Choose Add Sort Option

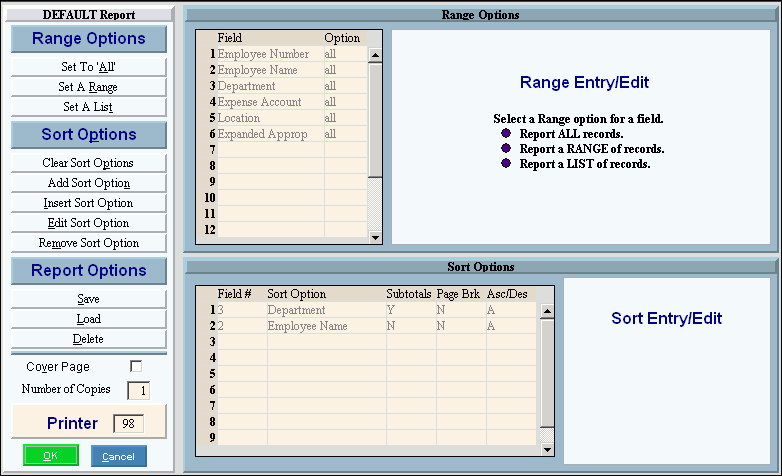(88, 183)
